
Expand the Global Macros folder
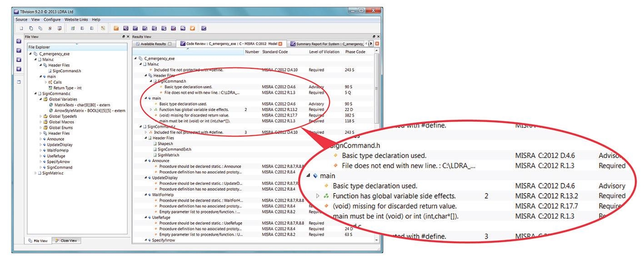click(40, 122)
